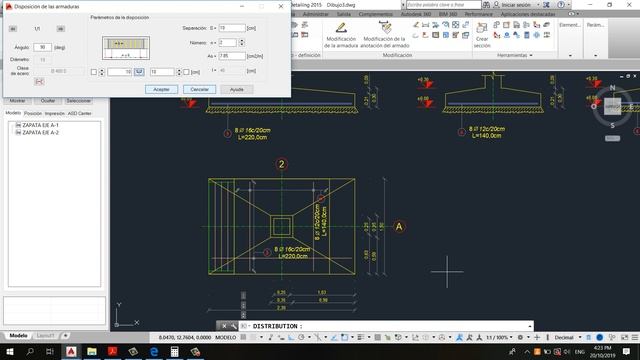The height and width of the screenshot is (360, 640).
Task: Click the right offset stepper arrows
Action: click(178, 72)
